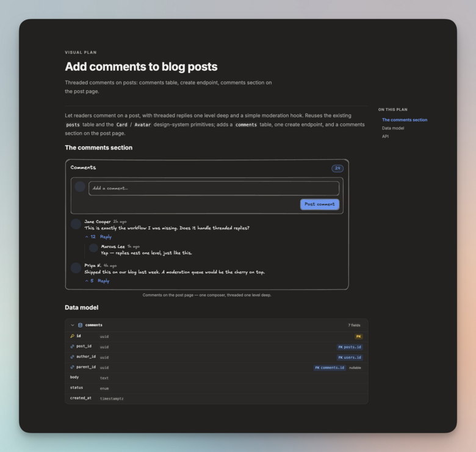
Task: Click the VISUAL PLAN label
Action: [81, 52]
